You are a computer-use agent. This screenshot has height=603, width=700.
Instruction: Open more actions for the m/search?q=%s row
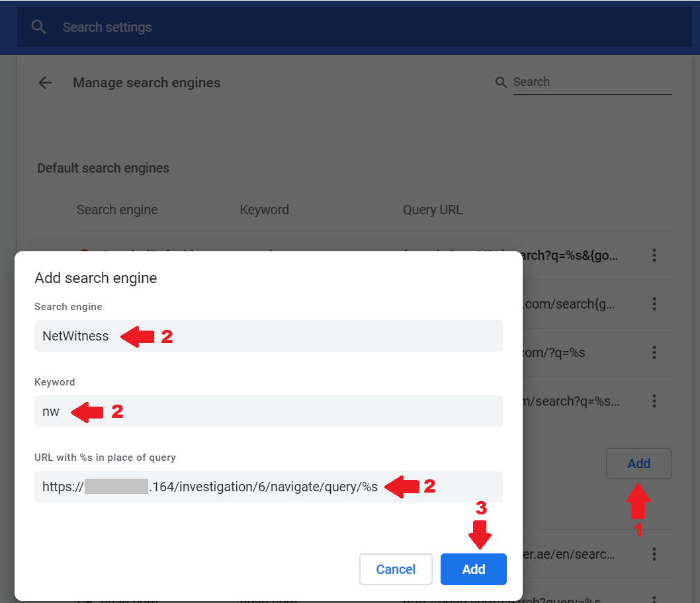coord(654,401)
